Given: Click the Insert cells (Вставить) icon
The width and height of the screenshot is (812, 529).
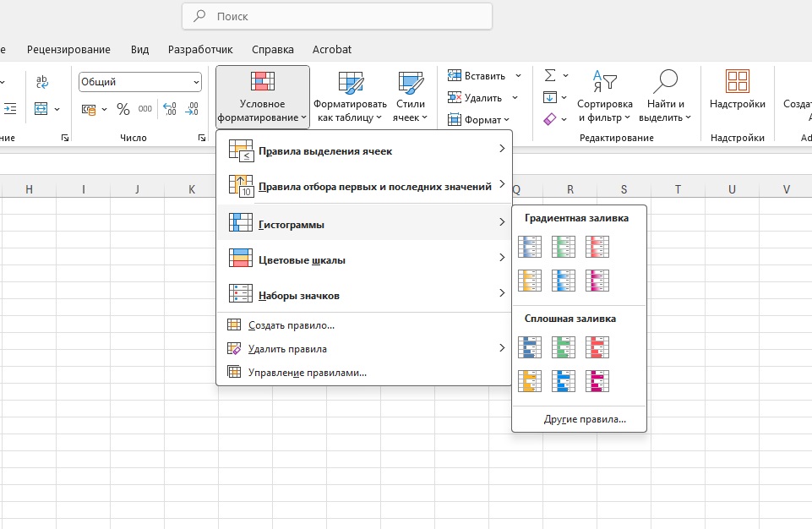Looking at the screenshot, I should tap(454, 76).
